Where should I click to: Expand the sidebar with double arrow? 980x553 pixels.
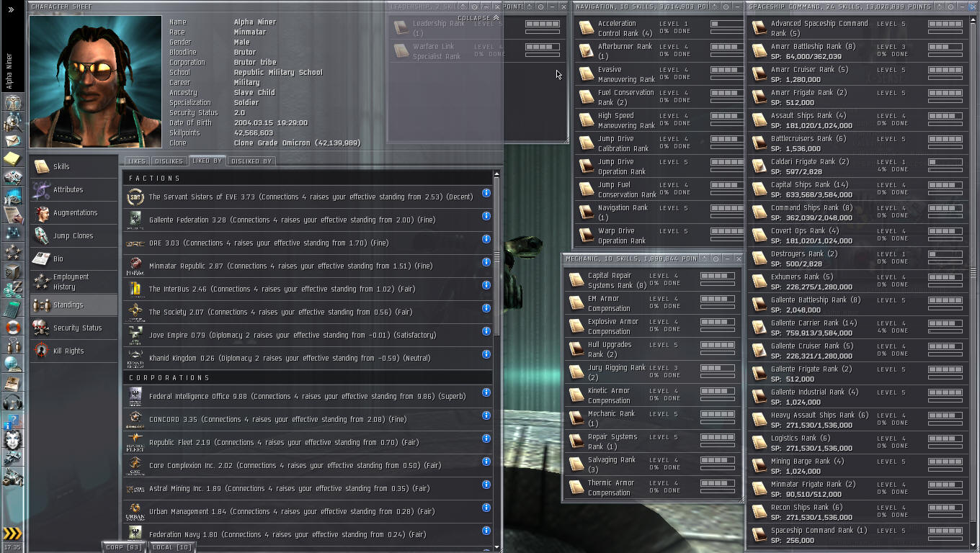coord(11,9)
